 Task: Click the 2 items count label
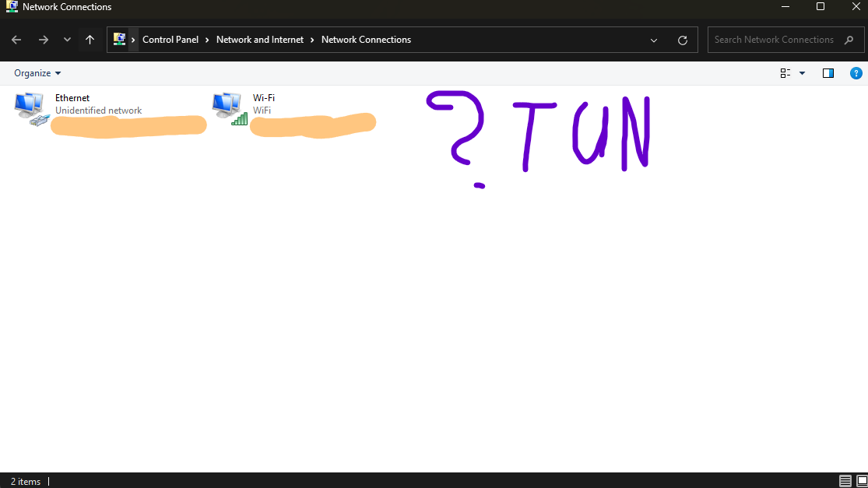[26, 481]
